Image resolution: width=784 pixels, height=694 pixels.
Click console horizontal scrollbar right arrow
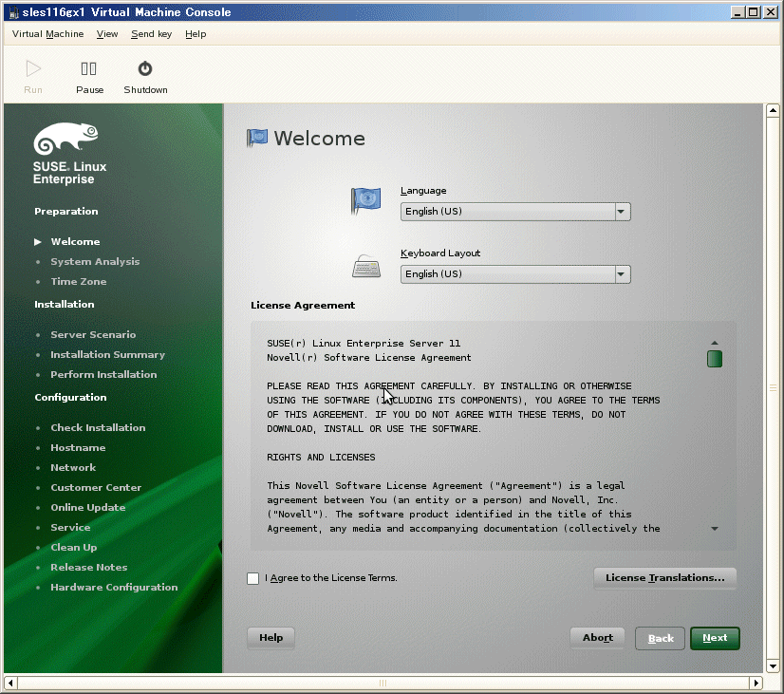tap(756, 683)
